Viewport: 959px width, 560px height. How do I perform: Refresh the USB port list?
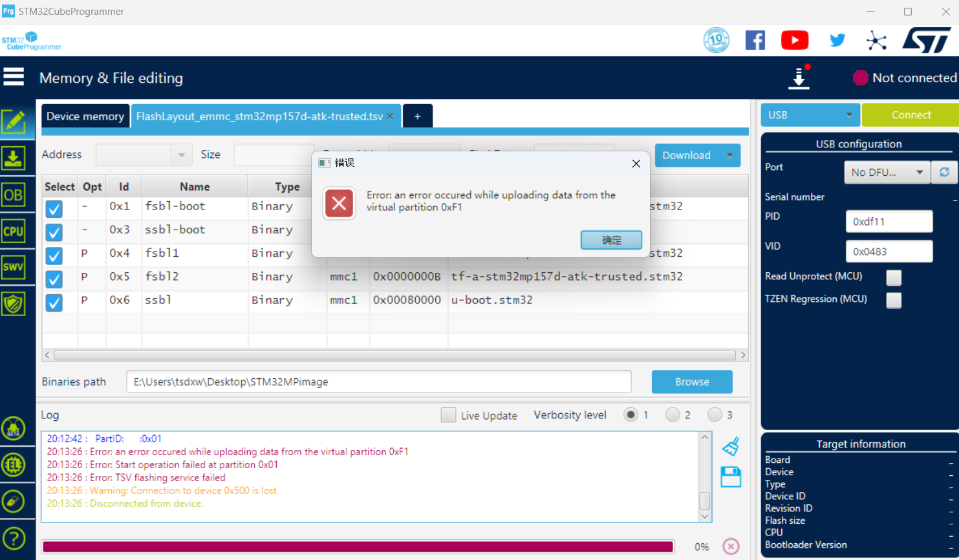pos(944,172)
